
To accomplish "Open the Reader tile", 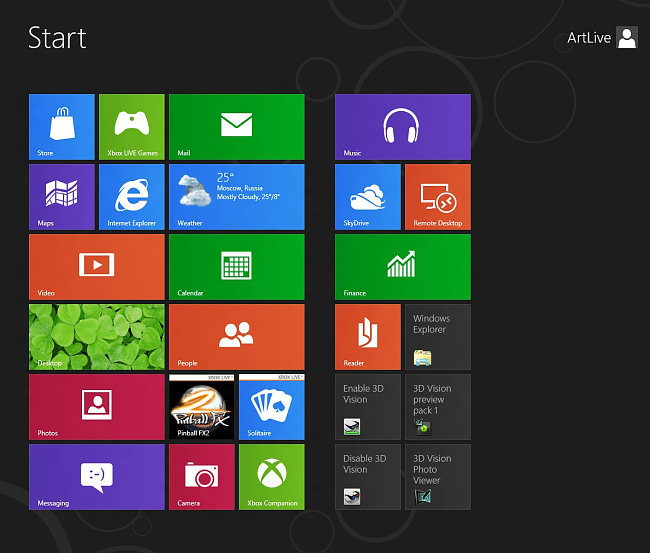I will (x=368, y=337).
